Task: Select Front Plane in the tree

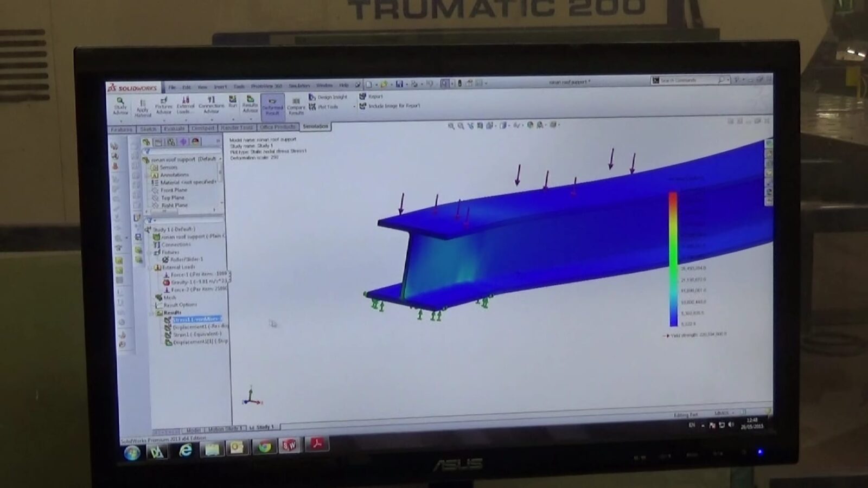Action: click(169, 190)
